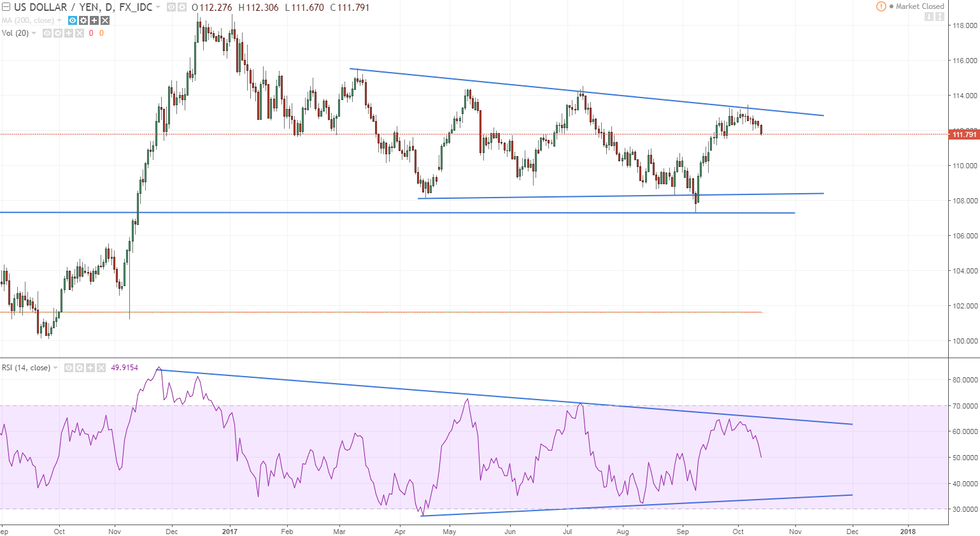Open Vol (20) settings gear
980x536 pixels.
[x=58, y=33]
